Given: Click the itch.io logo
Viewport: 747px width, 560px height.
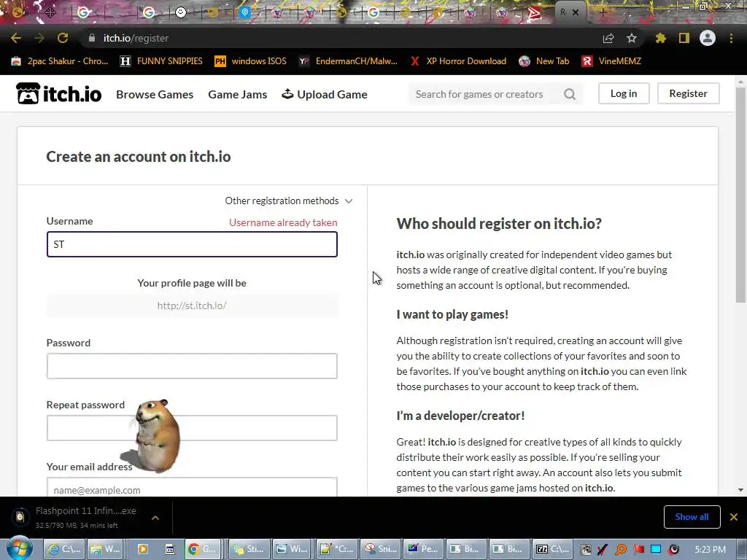Looking at the screenshot, I should point(58,93).
